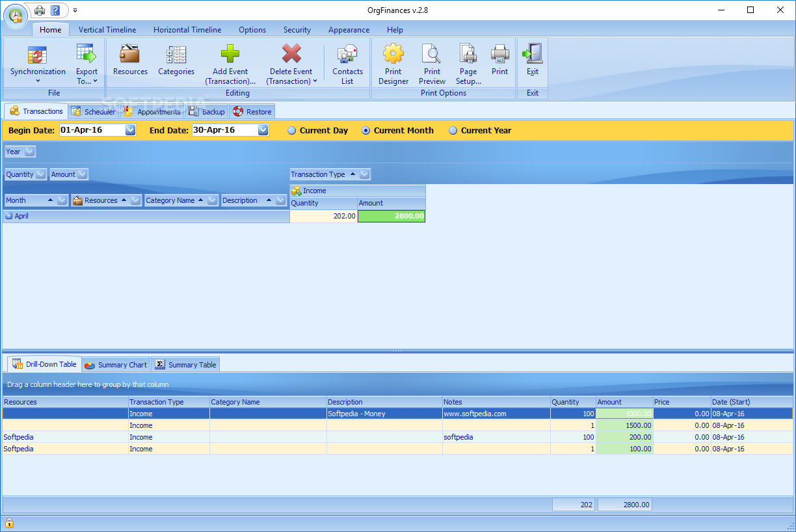796x532 pixels.
Task: Switch to the Restore tab
Action: [x=252, y=112]
